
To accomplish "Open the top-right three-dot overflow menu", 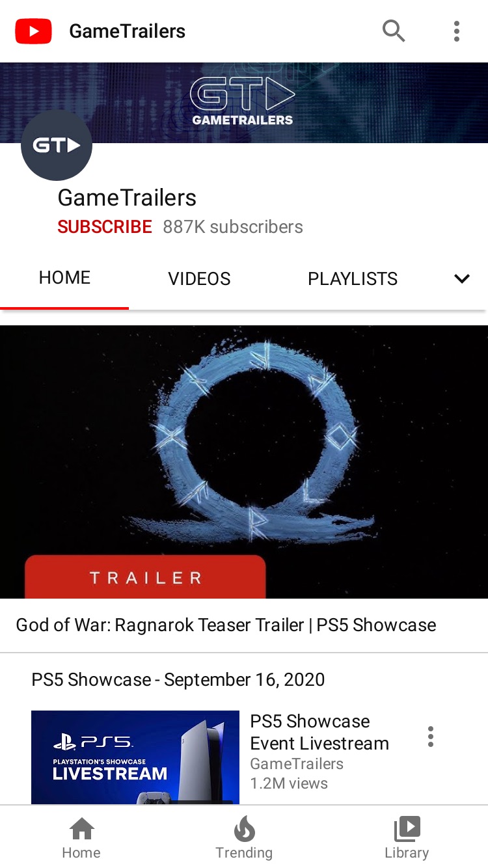I will [x=457, y=31].
